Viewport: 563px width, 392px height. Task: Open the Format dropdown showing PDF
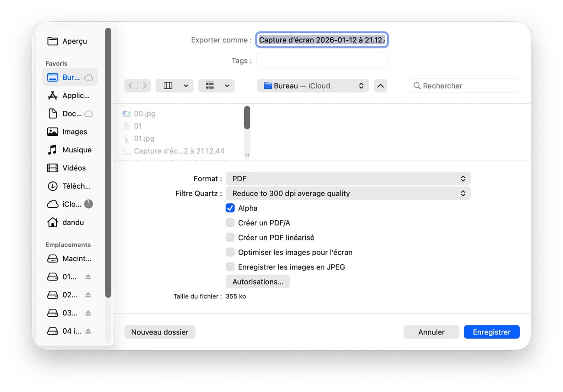348,179
